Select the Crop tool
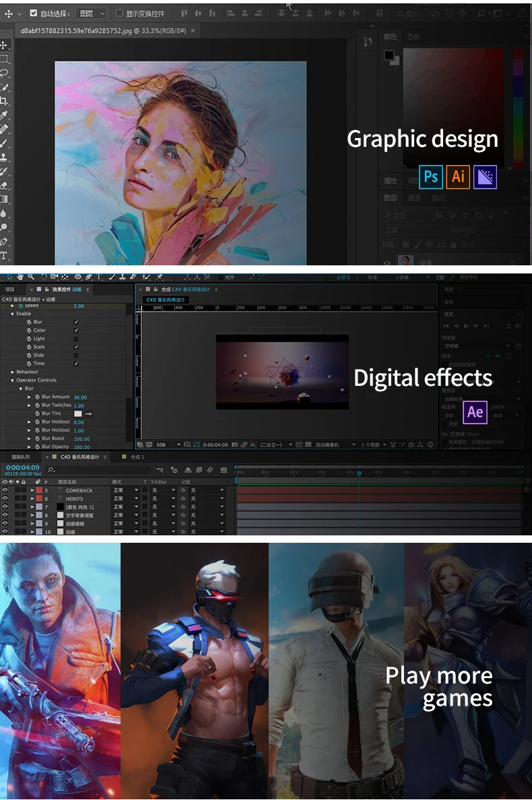532x800 pixels. point(4,101)
